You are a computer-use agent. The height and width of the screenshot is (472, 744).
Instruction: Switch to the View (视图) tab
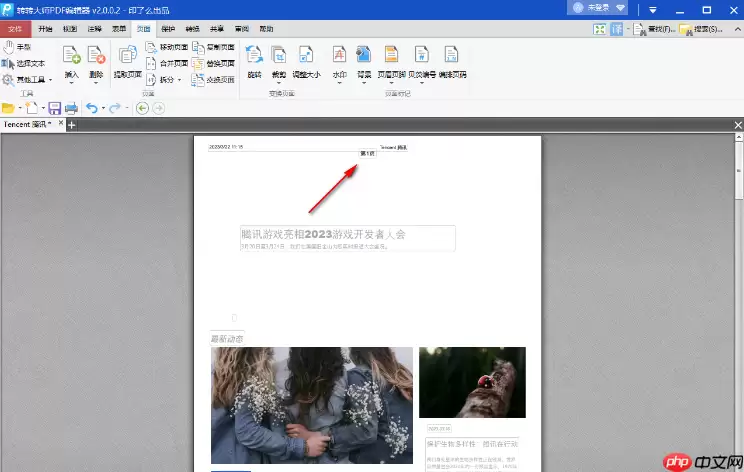click(70, 29)
